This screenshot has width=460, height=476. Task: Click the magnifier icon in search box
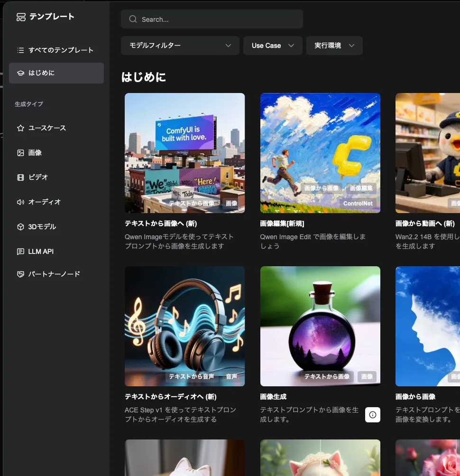click(x=133, y=19)
